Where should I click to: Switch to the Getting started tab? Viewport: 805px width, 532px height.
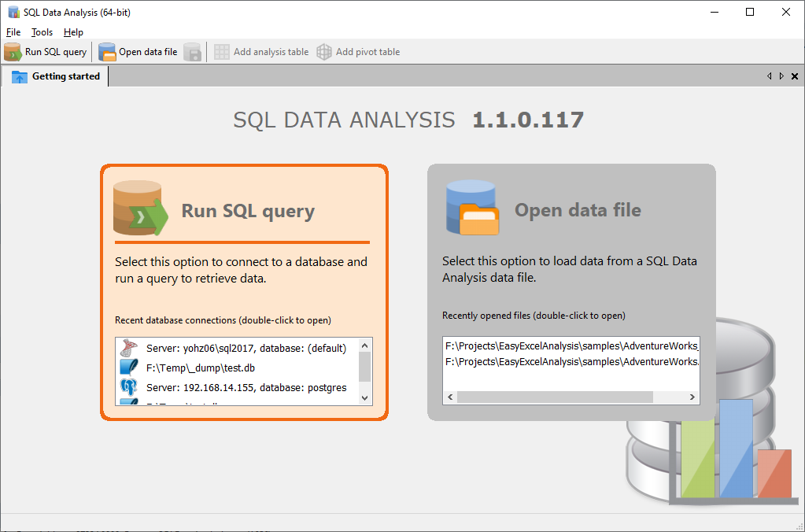pyautogui.click(x=65, y=76)
